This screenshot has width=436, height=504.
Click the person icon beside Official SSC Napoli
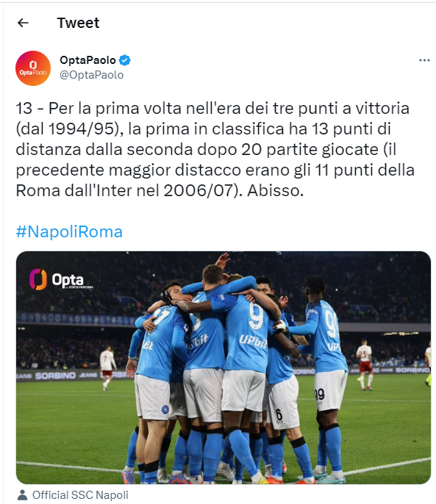pos(22,495)
